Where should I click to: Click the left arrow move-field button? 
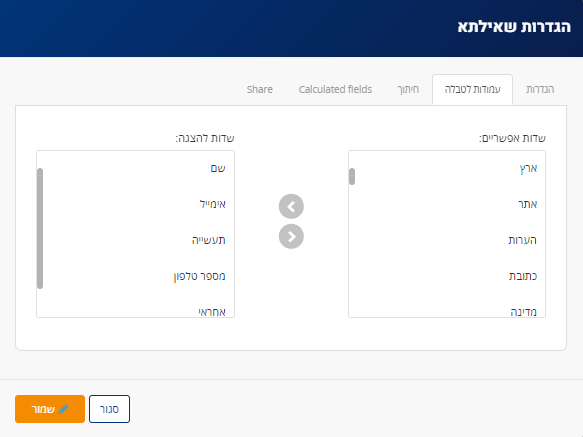pyautogui.click(x=291, y=206)
